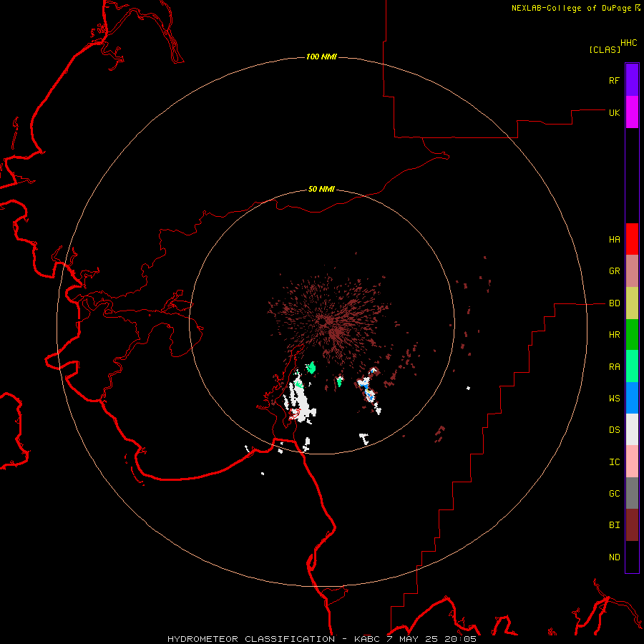The width and height of the screenshot is (644, 644).
Task: Click the [CLAS] units label
Action: (605, 49)
